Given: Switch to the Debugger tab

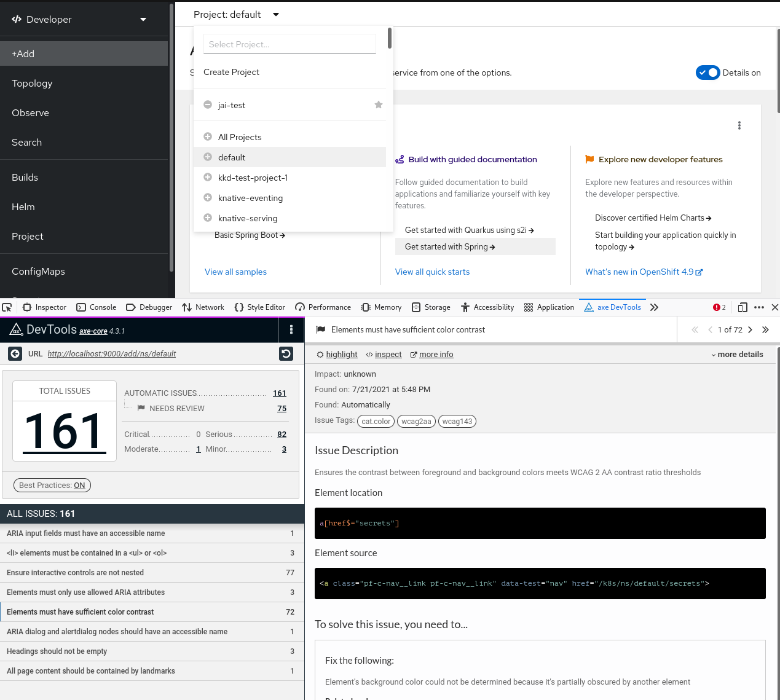Looking at the screenshot, I should click(149, 307).
